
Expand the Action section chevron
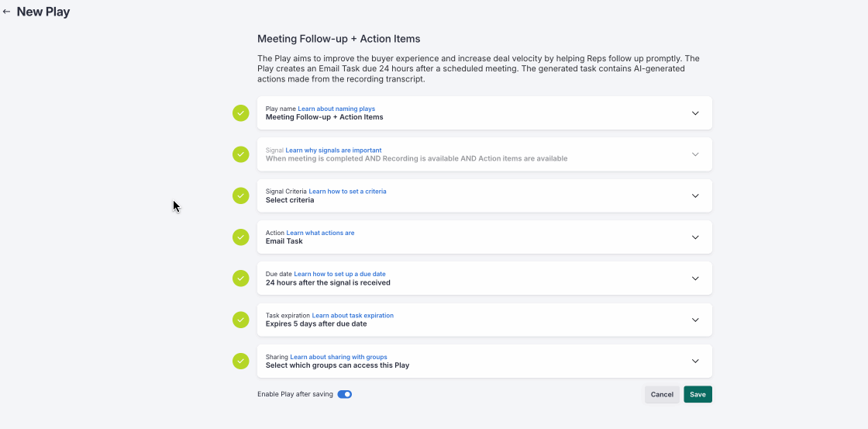pyautogui.click(x=695, y=237)
